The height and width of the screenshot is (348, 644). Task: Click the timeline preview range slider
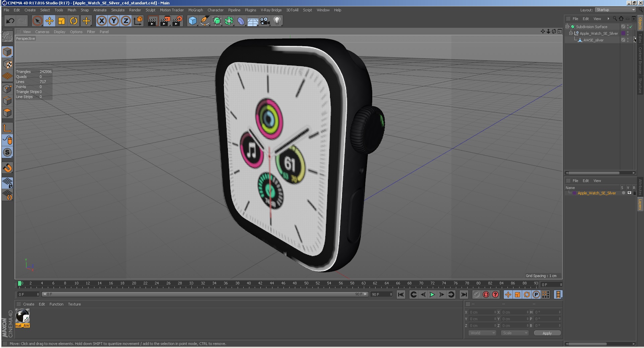(205, 294)
